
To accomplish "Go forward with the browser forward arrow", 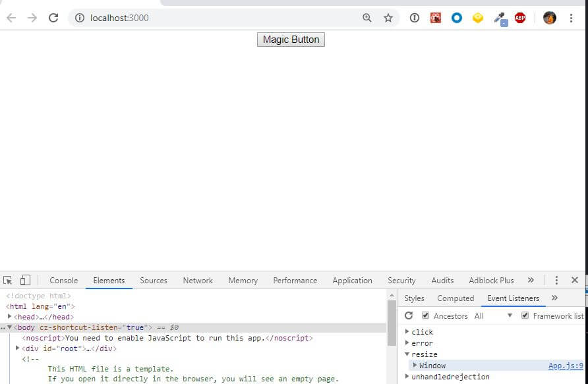I will (x=32, y=18).
